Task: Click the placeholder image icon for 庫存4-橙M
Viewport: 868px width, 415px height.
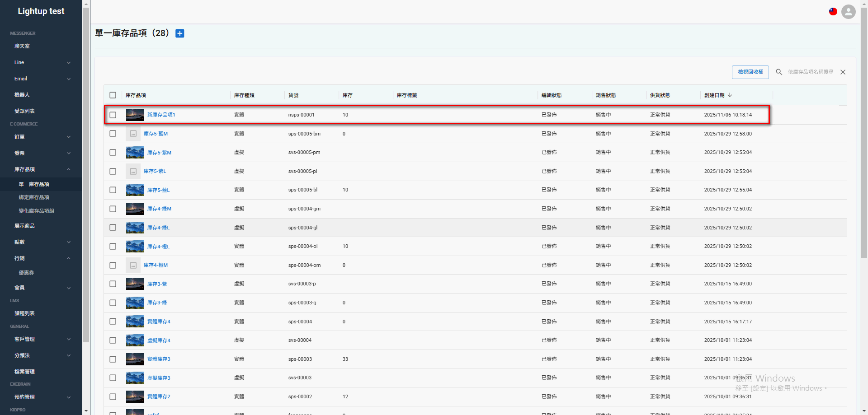Action: pos(133,265)
